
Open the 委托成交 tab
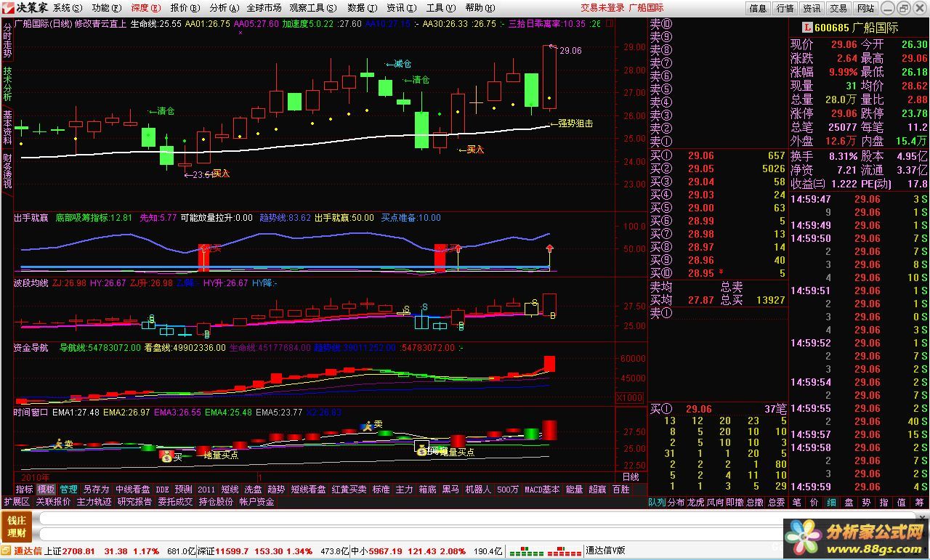pos(175,501)
